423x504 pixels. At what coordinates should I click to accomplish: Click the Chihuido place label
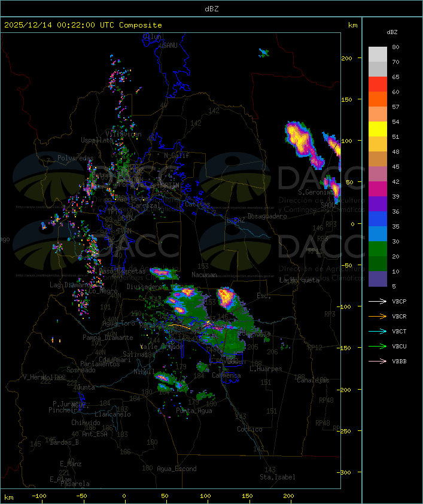pyautogui.click(x=86, y=423)
